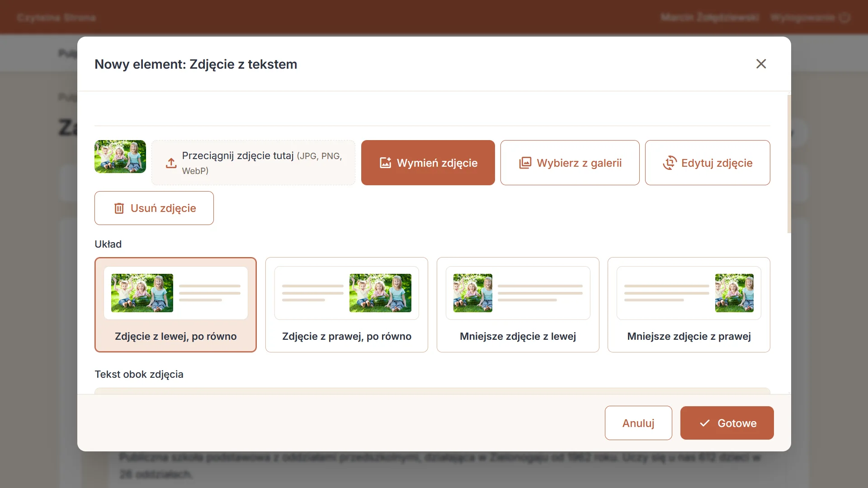Choose the Mniejsze zdjęcie z prawej layout
Viewport: 868px width, 488px height.
tap(689, 305)
